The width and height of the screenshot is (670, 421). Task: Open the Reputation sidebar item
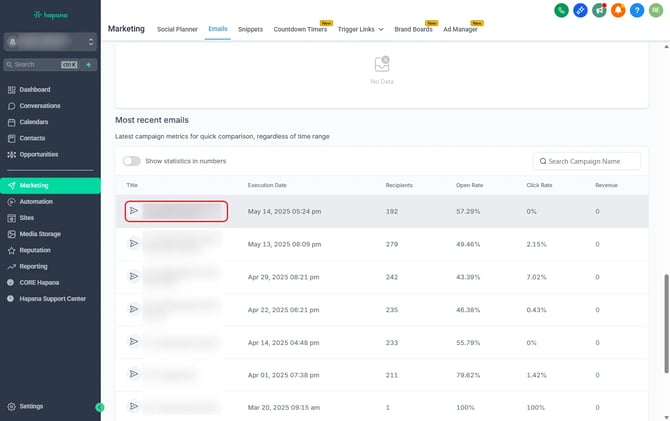(36, 250)
